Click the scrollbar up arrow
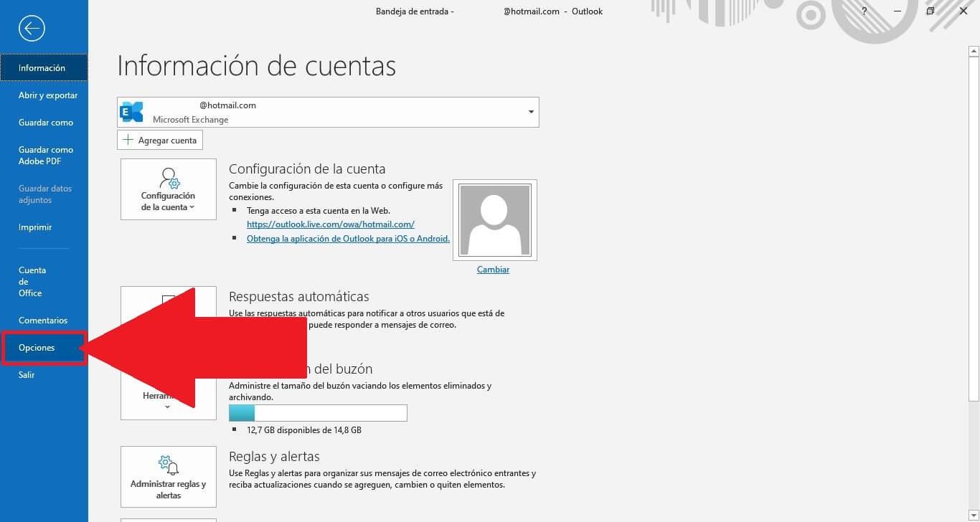The height and width of the screenshot is (522, 980). pos(974,51)
